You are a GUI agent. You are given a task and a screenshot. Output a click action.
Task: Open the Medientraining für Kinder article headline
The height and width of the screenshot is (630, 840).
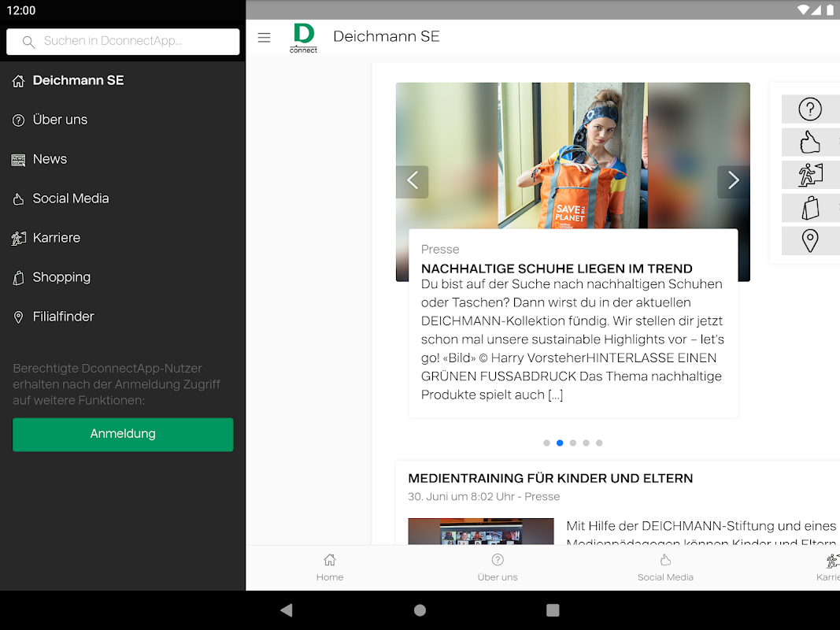click(550, 478)
